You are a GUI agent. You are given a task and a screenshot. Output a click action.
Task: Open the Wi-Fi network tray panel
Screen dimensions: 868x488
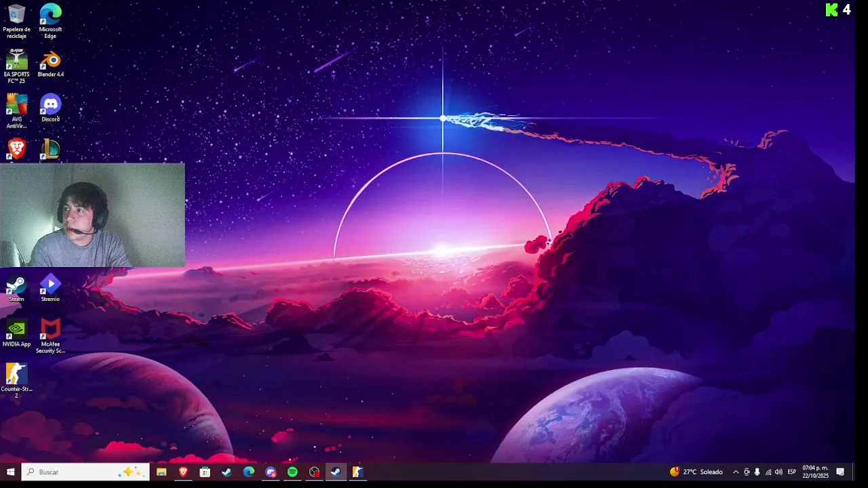pos(768,472)
